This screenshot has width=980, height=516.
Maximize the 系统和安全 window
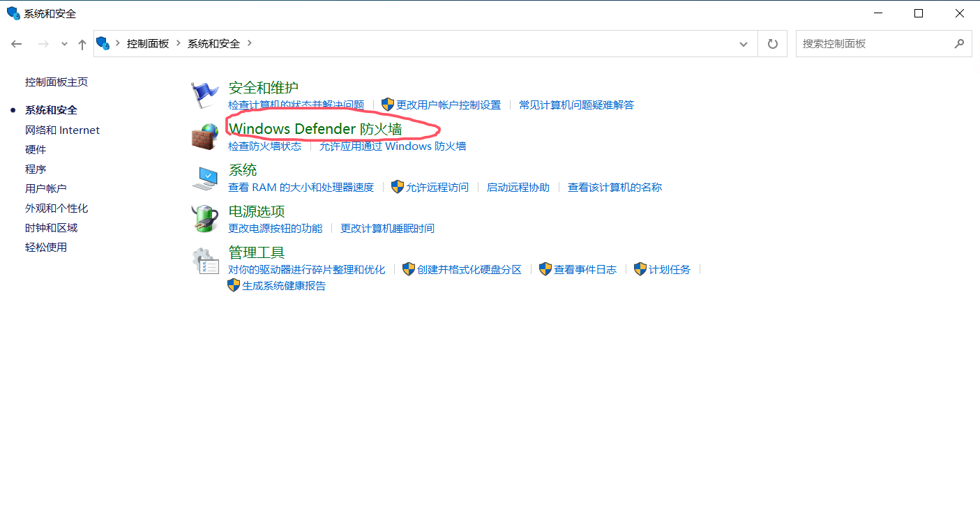[919, 13]
